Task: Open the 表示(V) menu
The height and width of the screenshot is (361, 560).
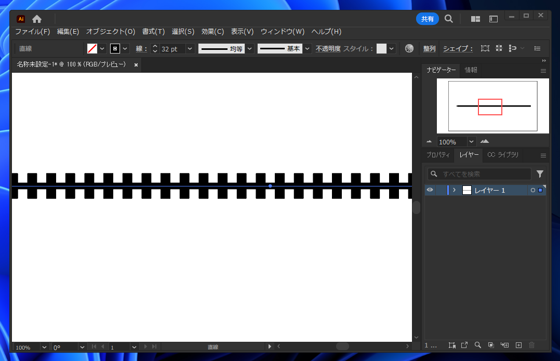Action: [x=242, y=31]
